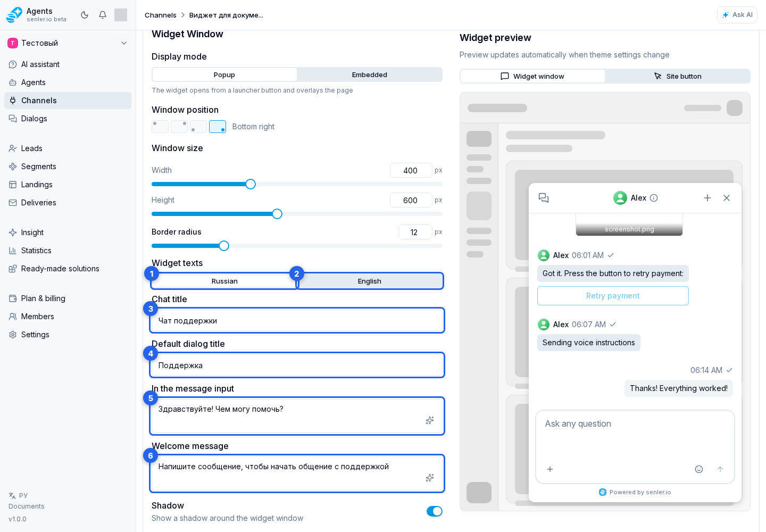Click info icon next to Alex
The height and width of the screenshot is (532, 766).
pyautogui.click(x=654, y=198)
